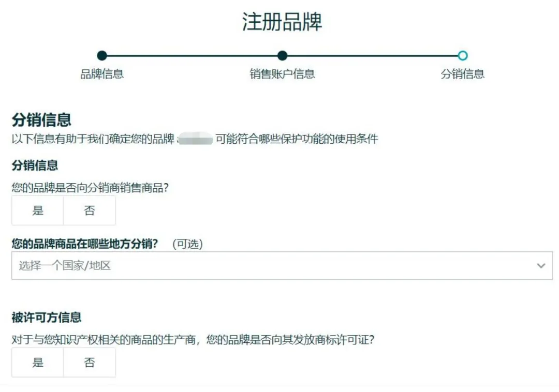Click the blurred brand name
Screen dimensions: 559x392
(195, 139)
